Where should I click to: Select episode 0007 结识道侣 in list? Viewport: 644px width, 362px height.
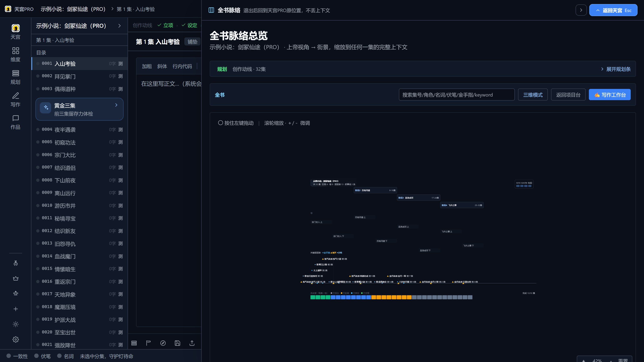79,168
